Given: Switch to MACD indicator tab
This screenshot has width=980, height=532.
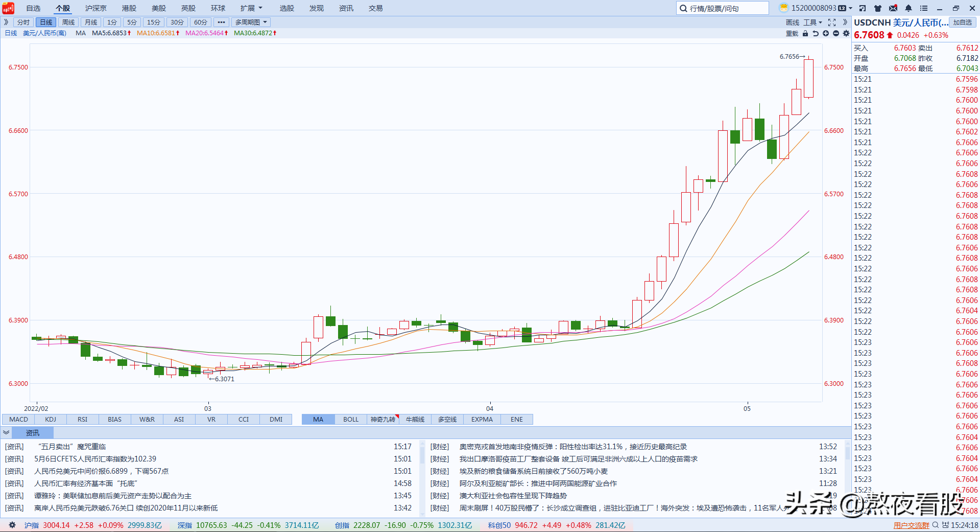Looking at the screenshot, I should click(19, 420).
